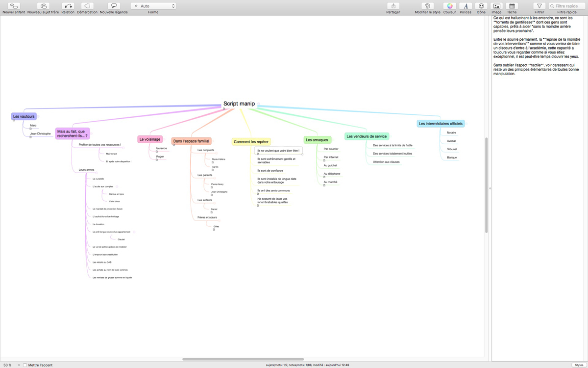Click the Tâche toolbar icon
The image size is (588, 368).
[512, 6]
